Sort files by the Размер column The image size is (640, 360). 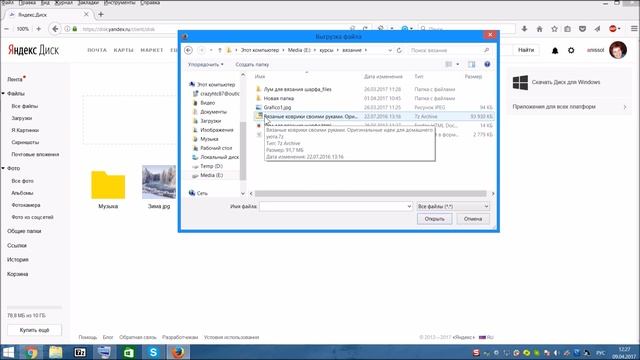pos(473,76)
